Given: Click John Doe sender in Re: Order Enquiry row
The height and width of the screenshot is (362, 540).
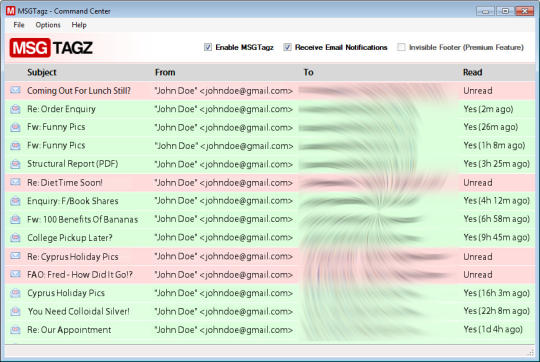Looking at the screenshot, I should tap(224, 109).
